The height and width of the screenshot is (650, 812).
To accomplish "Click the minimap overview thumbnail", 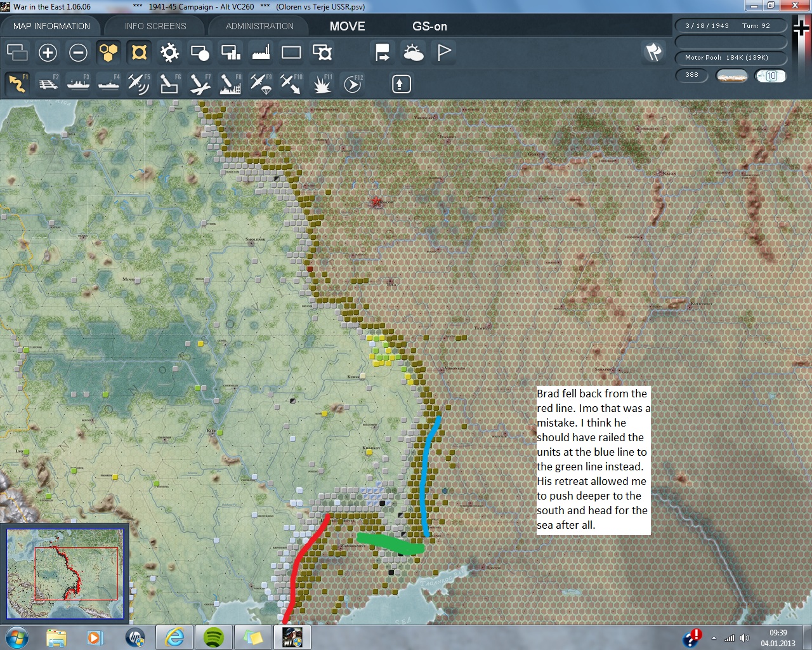I will tap(65, 573).
